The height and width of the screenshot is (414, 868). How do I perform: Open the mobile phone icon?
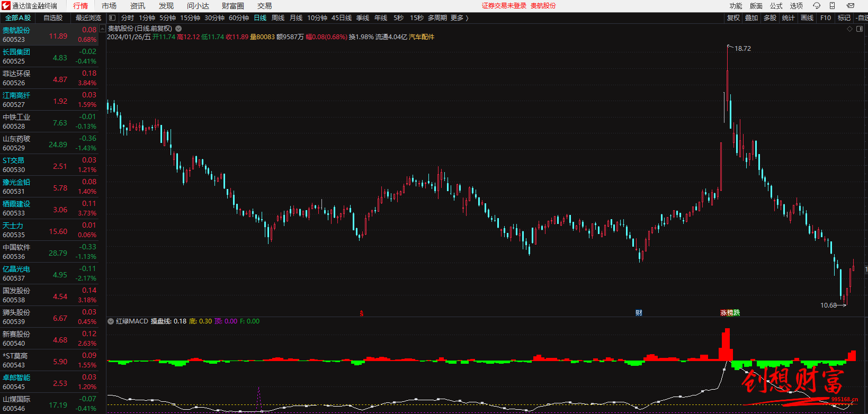point(832,6)
